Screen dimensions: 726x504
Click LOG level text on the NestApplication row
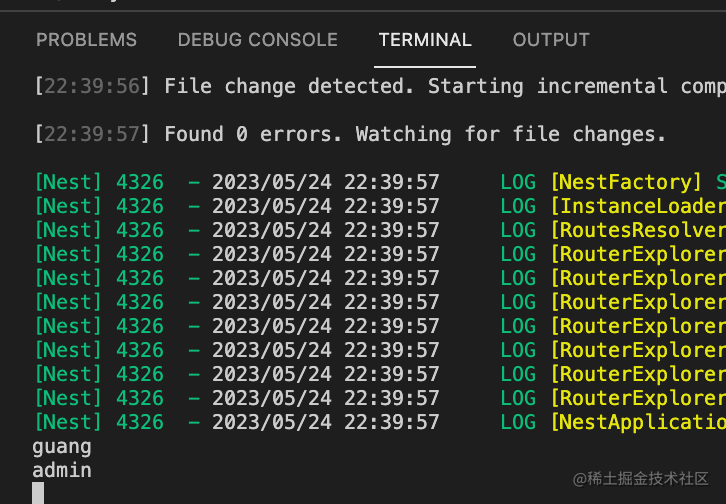point(518,422)
